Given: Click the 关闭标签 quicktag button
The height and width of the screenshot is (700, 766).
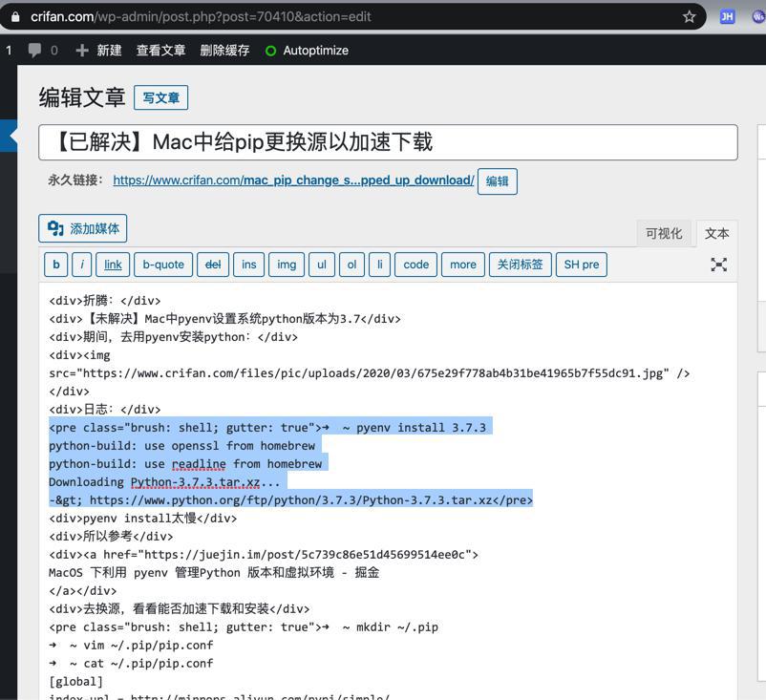Looking at the screenshot, I should click(520, 265).
